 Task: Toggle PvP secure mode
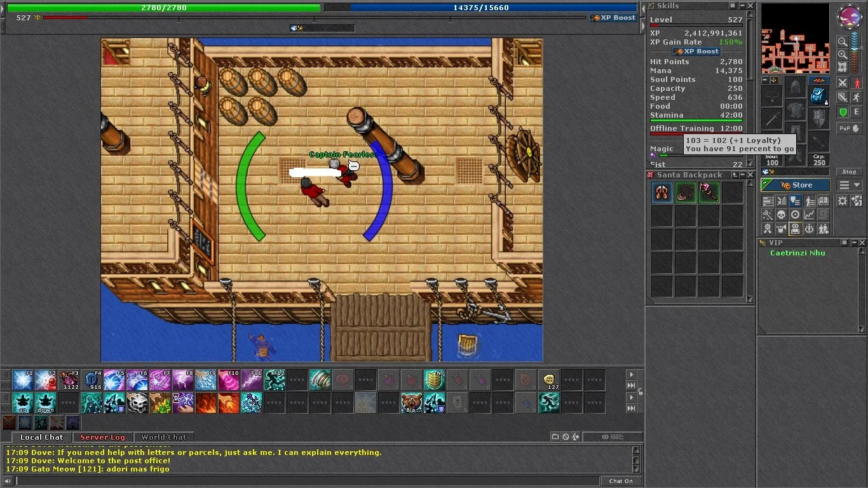tap(849, 128)
